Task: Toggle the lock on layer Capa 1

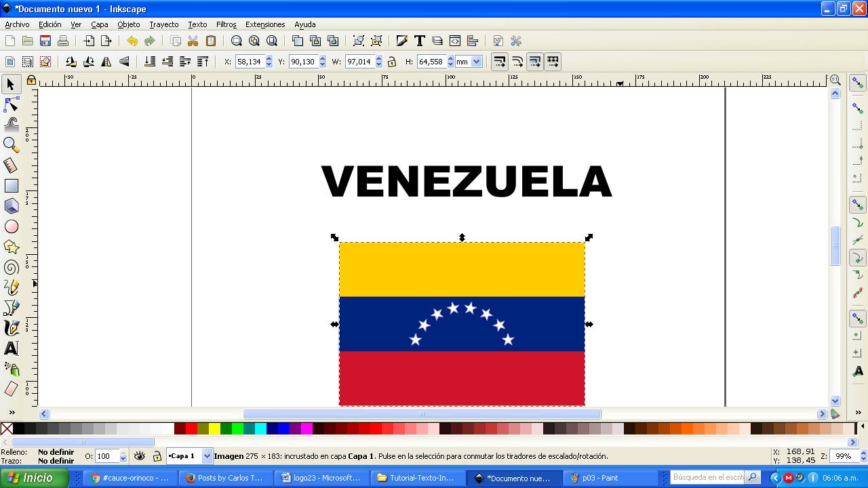Action: pyautogui.click(x=157, y=456)
